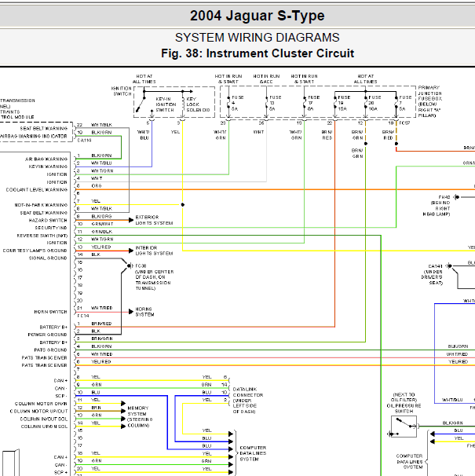Select the "POWER GROUND" pin label

[47, 335]
